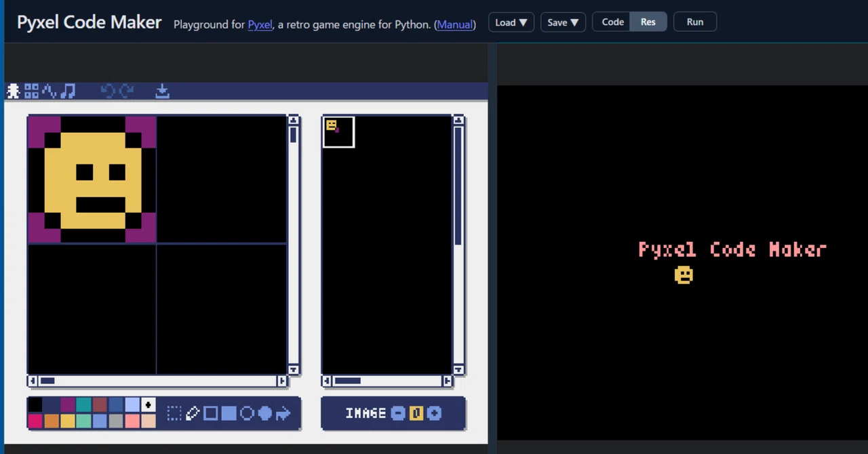This screenshot has width=868, height=454.
Task: Click canvas vertical scrollbar down arrow
Action: [x=294, y=370]
